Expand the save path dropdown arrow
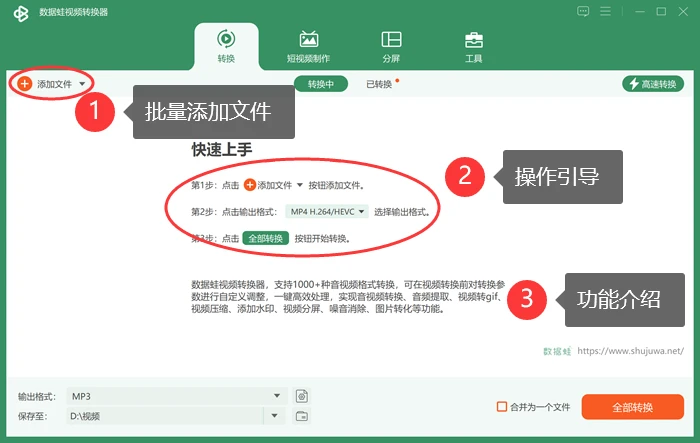700x443 pixels. click(275, 416)
